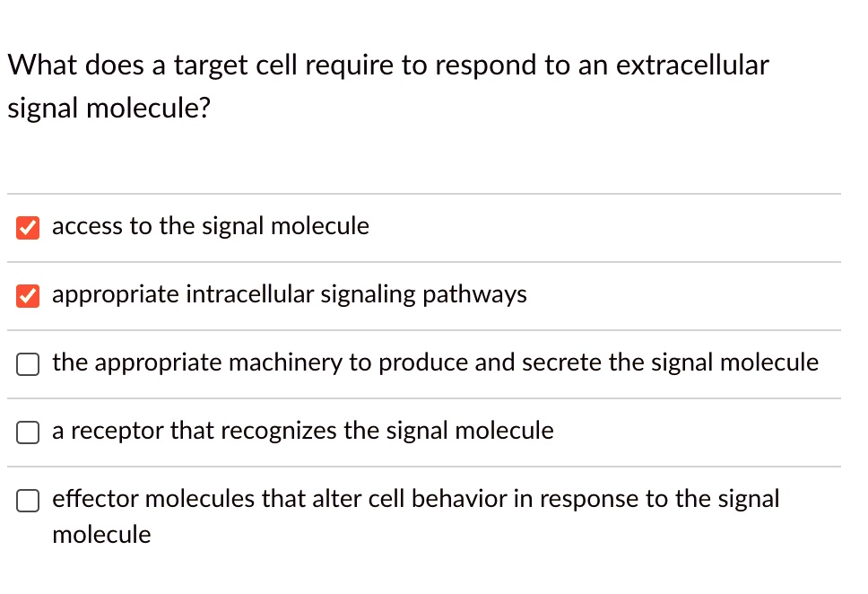Click the empty checkbox beside the machinery option
Screen dimensions: 868x594
(27, 363)
